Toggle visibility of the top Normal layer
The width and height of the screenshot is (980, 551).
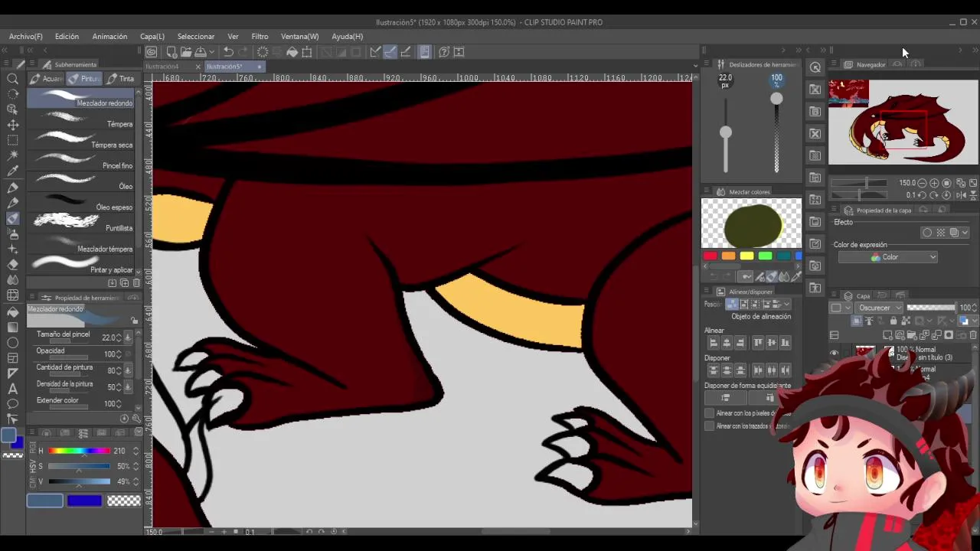coord(835,353)
